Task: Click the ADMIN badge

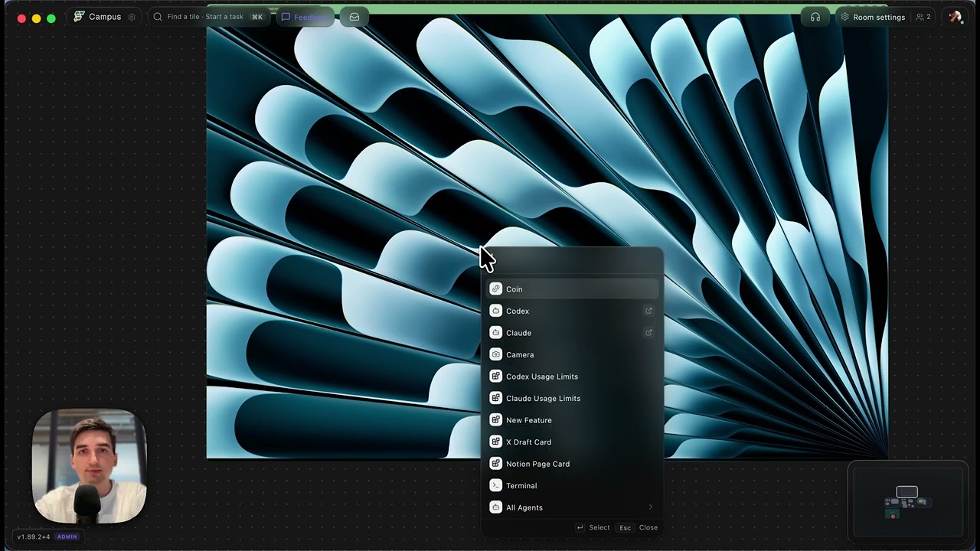Action: pyautogui.click(x=67, y=536)
